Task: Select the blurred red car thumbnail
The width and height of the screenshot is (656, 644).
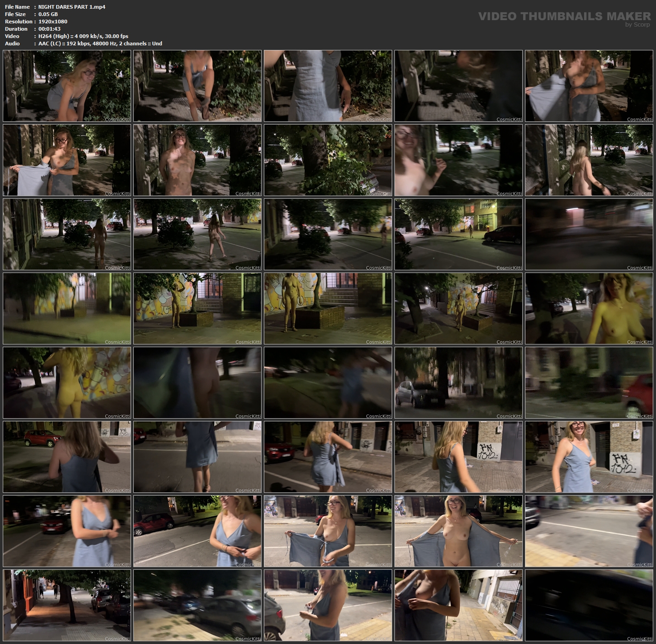Action: (x=589, y=382)
